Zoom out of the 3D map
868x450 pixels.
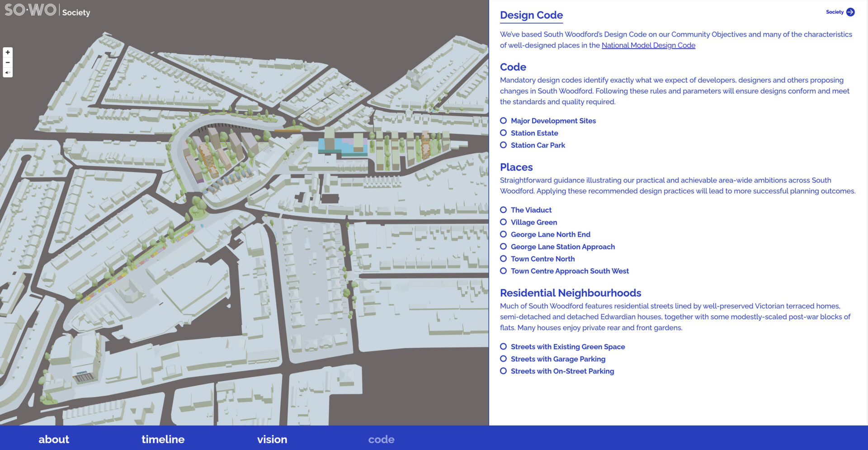coord(8,62)
